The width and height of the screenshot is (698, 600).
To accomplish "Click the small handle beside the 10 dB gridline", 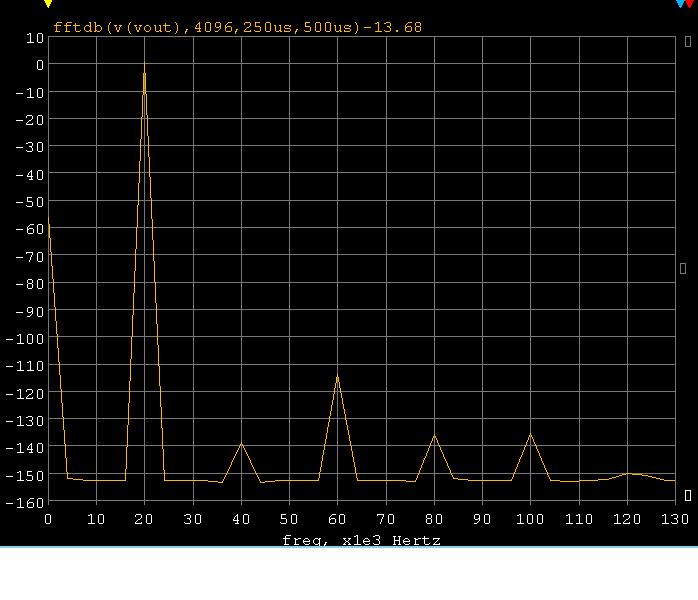I will (688, 41).
